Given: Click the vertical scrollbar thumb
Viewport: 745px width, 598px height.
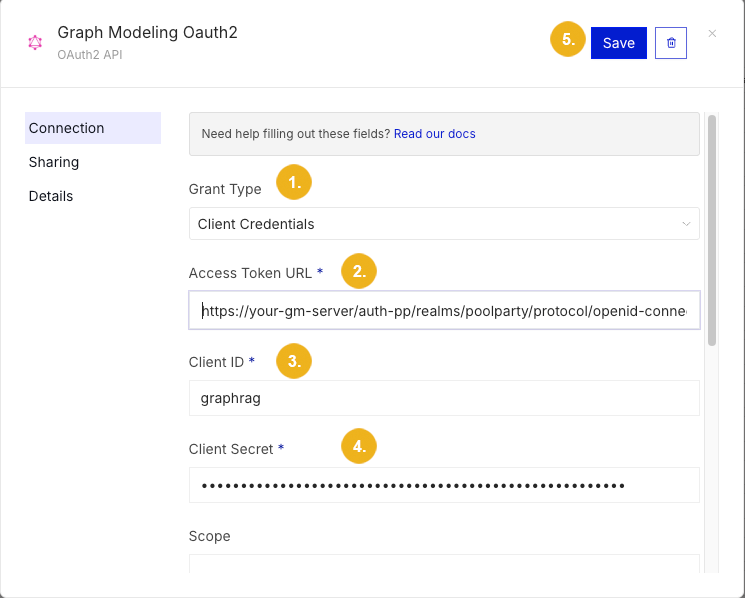Looking at the screenshot, I should point(711,230).
